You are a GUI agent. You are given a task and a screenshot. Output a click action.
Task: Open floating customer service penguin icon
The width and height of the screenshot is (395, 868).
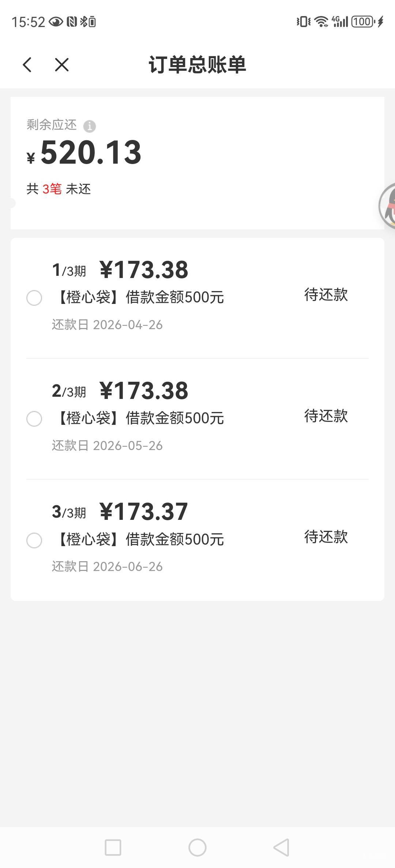[x=388, y=206]
